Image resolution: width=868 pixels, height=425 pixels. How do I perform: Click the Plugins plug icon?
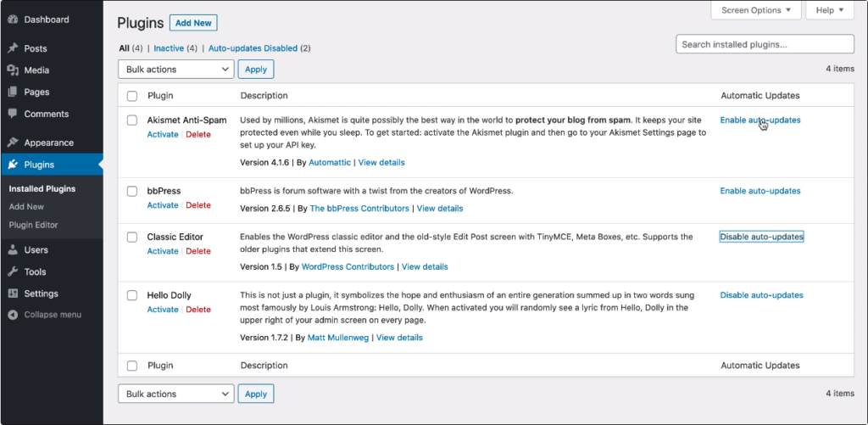(x=13, y=165)
